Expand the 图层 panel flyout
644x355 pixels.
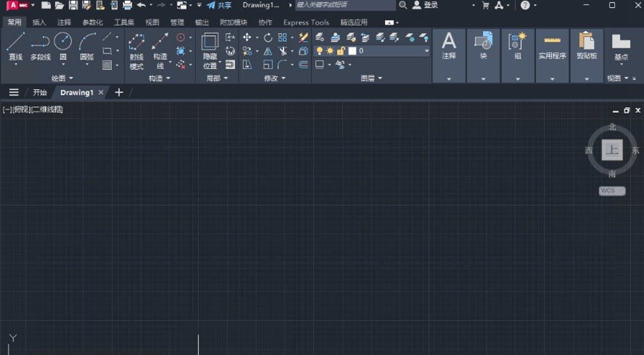pyautogui.click(x=371, y=78)
